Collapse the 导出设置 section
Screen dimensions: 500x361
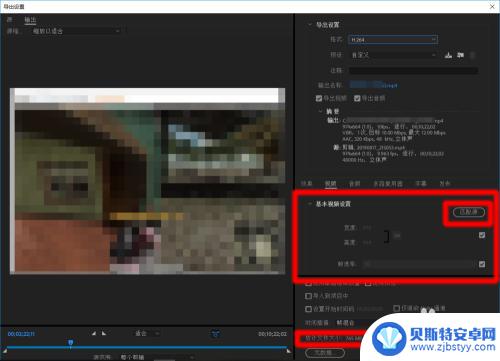310,25
